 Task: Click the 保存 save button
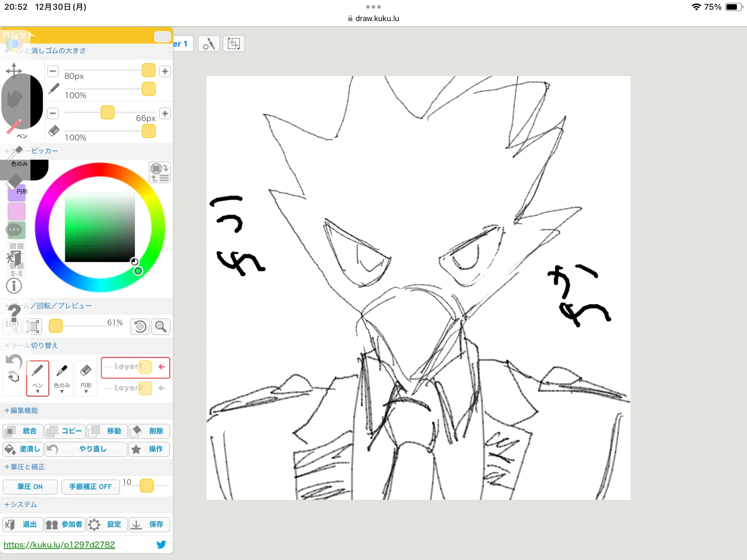(x=149, y=524)
